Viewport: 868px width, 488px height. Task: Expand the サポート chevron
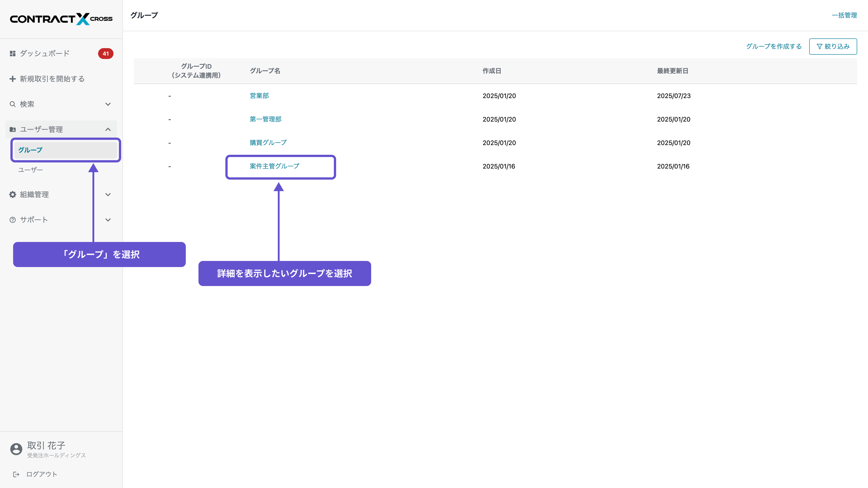(x=108, y=220)
